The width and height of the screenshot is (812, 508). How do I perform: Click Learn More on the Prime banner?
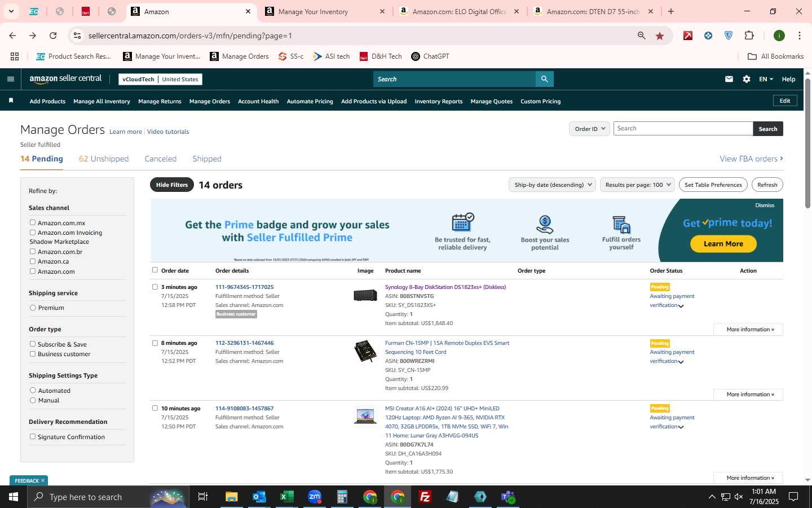pyautogui.click(x=723, y=244)
